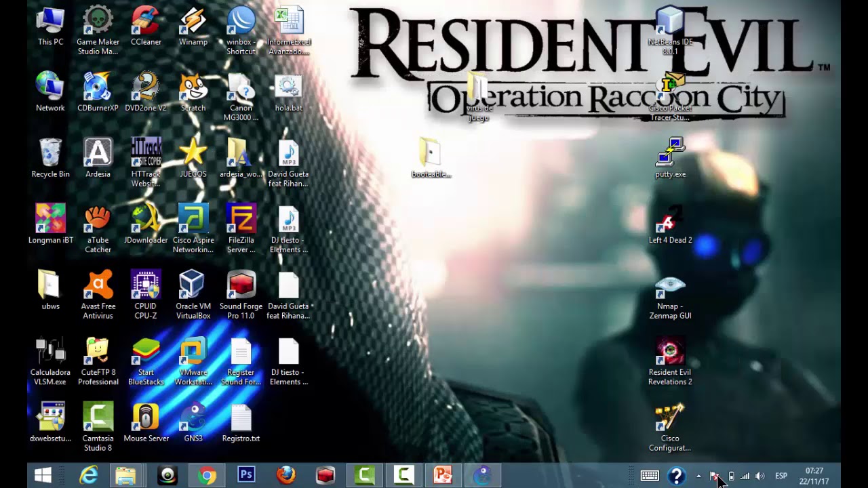Select the JDownloader desktop icon

pyautogui.click(x=146, y=224)
